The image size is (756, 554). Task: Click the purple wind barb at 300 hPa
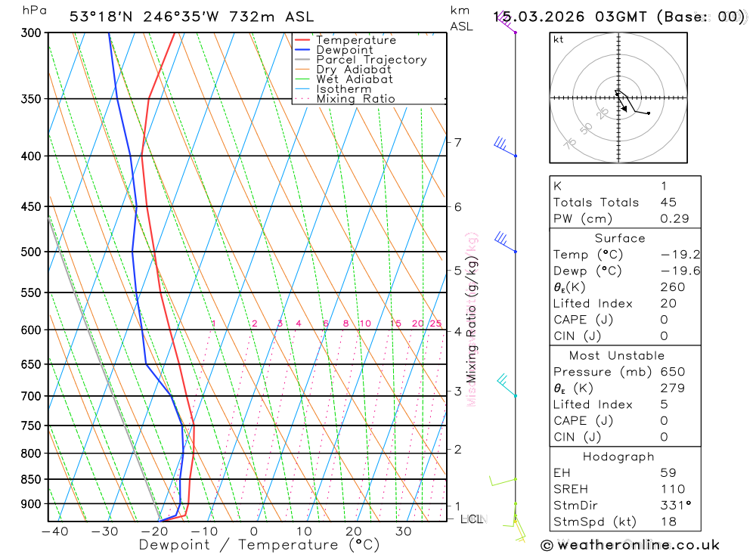coord(507,22)
